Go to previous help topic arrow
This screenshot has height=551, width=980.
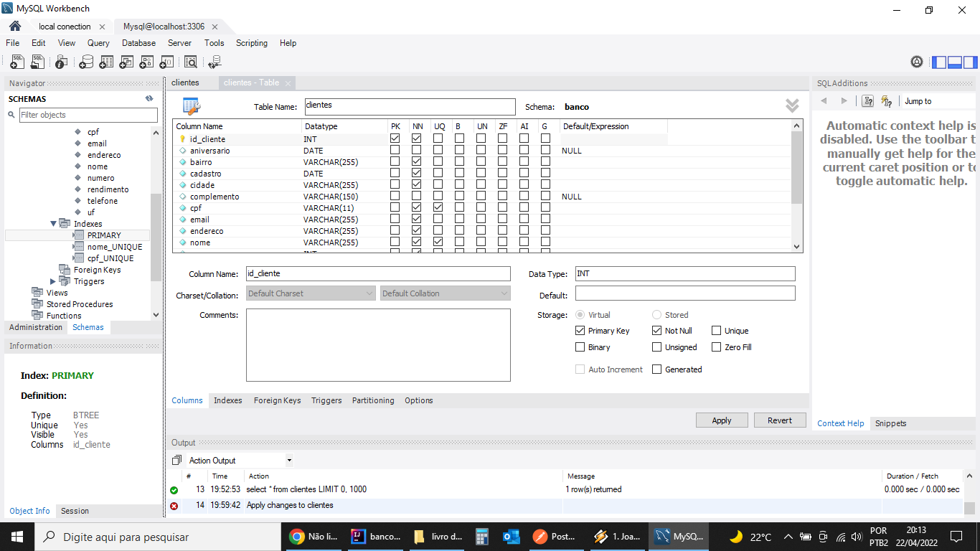(824, 101)
